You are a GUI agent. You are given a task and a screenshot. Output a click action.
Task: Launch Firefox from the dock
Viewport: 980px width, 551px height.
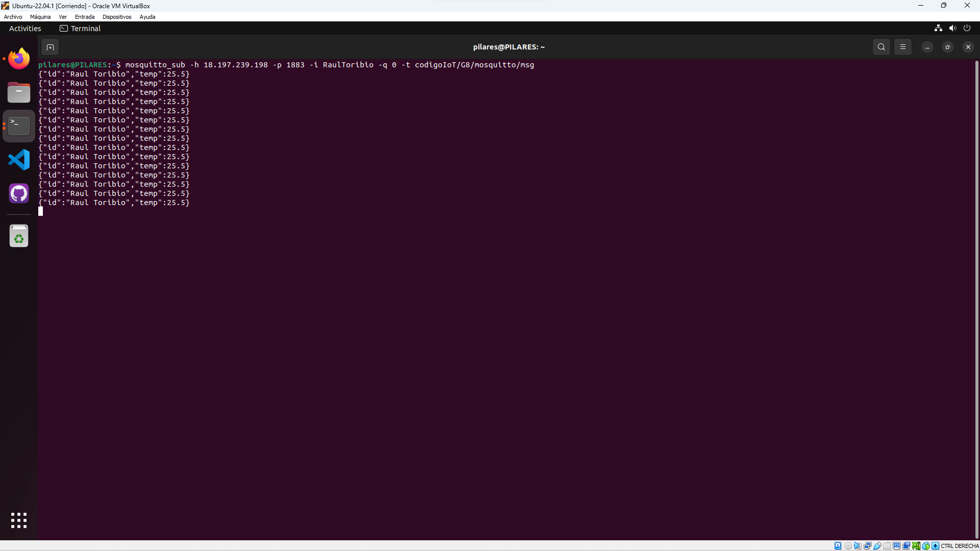click(19, 59)
